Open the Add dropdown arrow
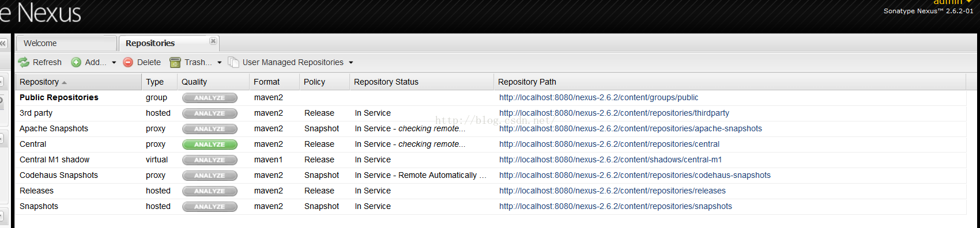The width and height of the screenshot is (980, 228). click(x=114, y=63)
